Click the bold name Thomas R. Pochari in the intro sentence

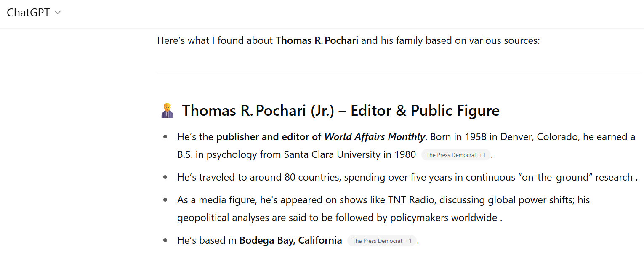[317, 41]
